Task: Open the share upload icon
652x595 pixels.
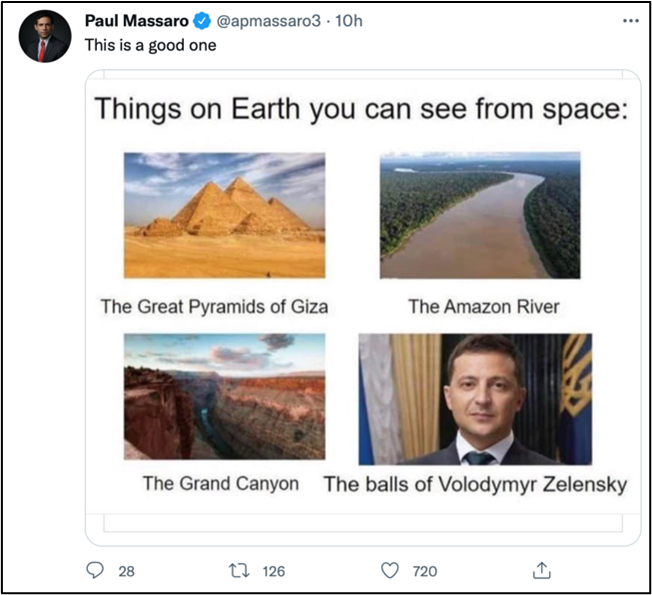Action: tap(541, 570)
